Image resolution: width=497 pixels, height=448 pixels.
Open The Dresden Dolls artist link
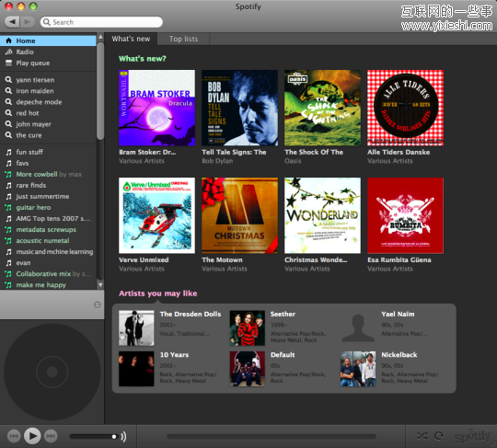click(x=191, y=314)
